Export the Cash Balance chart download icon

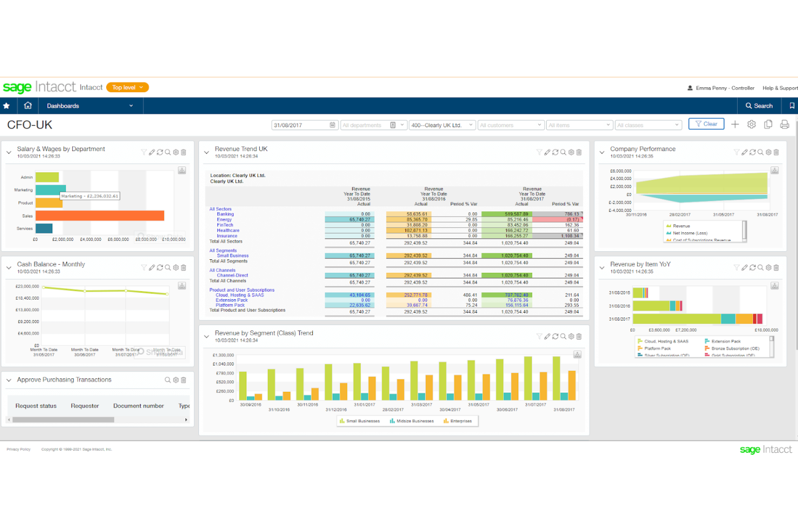[182, 286]
